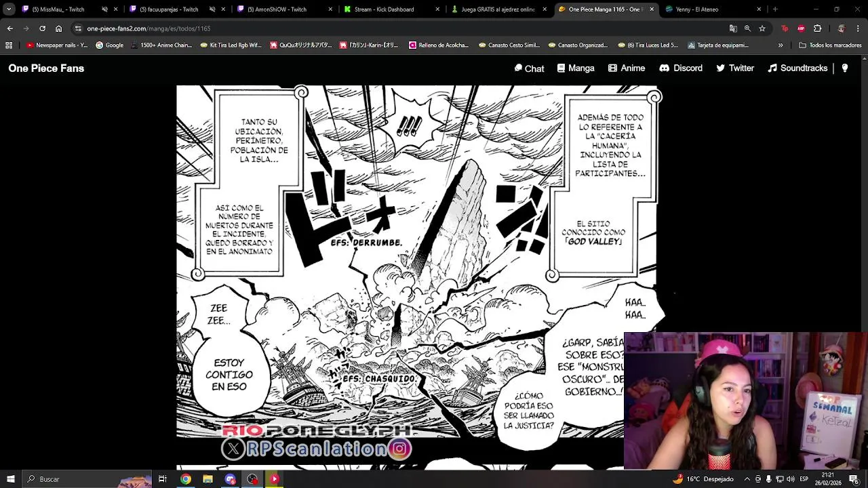This screenshot has height=488, width=868.
Task: Open a new browser tab
Action: (x=775, y=9)
